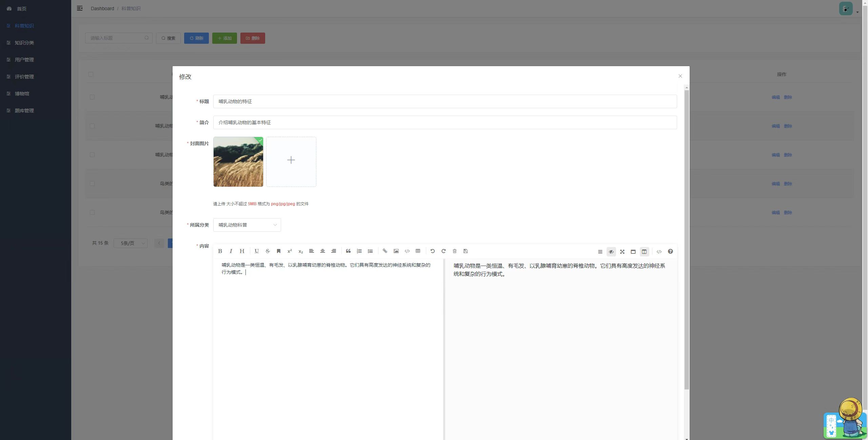Toggle the editor's fullscreen mode
The width and height of the screenshot is (868, 440).
(622, 252)
